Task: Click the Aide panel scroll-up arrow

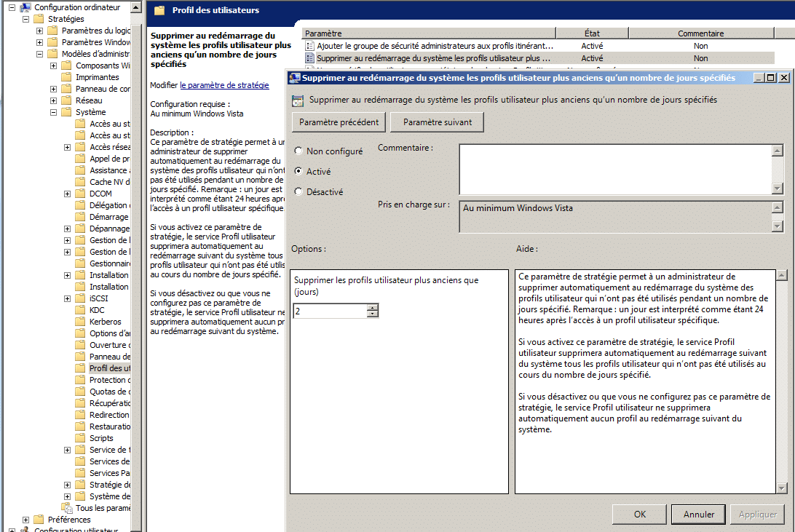Action: click(782, 276)
